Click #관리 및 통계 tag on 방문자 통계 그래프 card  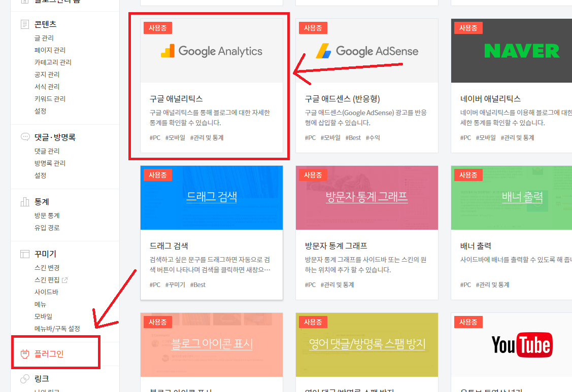coord(337,285)
